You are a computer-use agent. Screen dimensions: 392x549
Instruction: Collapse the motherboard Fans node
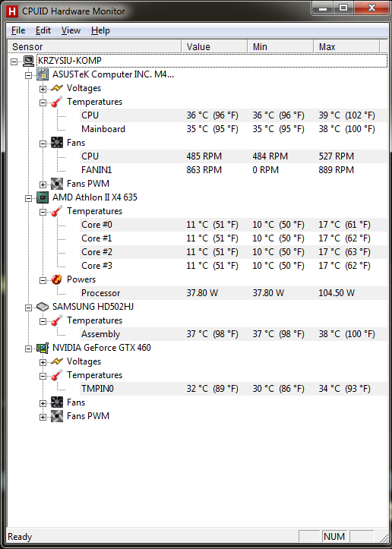43,144
